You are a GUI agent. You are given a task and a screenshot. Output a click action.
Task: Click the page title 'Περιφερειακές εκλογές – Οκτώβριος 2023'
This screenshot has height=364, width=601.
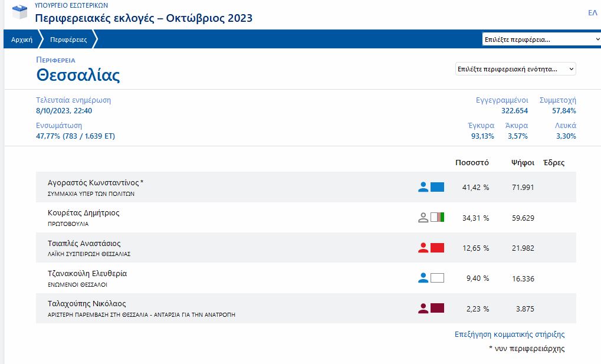coord(144,18)
